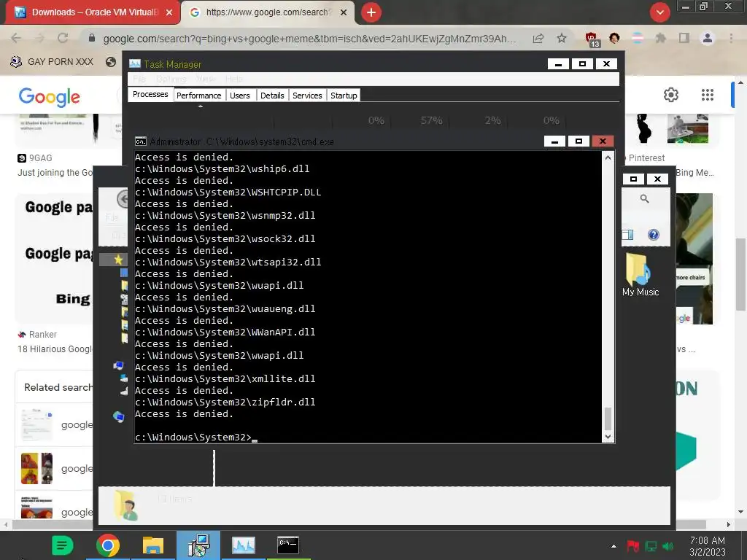
Task: Click the Explorer search magnifier icon
Action: (645, 198)
